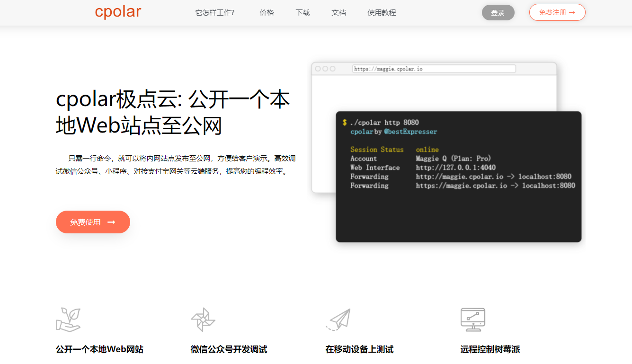
Task: Click the 免费注册 sign-up button
Action: coord(557,12)
